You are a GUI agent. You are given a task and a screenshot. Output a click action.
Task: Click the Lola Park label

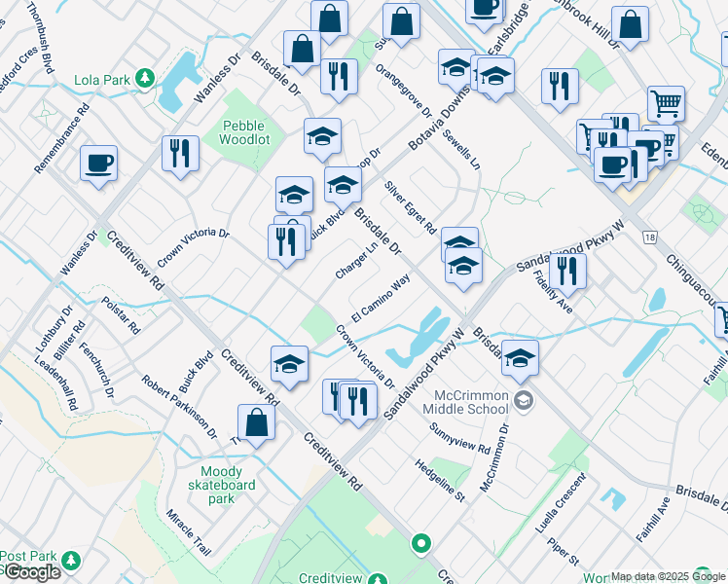102,80
